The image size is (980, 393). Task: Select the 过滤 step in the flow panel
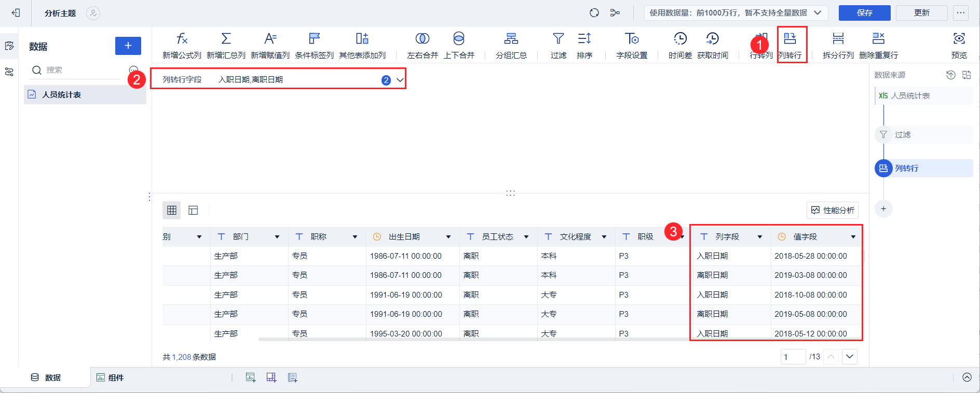[924, 135]
